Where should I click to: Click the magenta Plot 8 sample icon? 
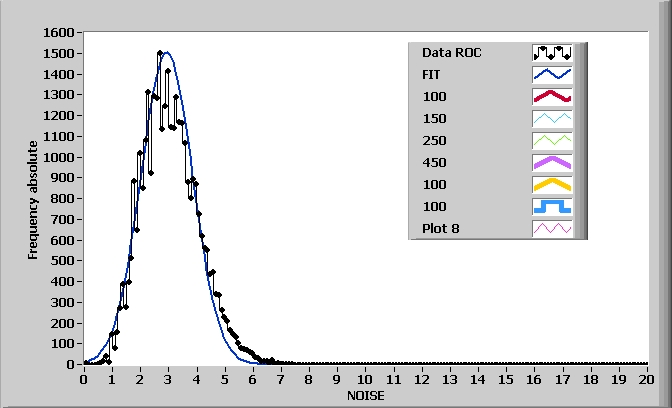click(551, 228)
